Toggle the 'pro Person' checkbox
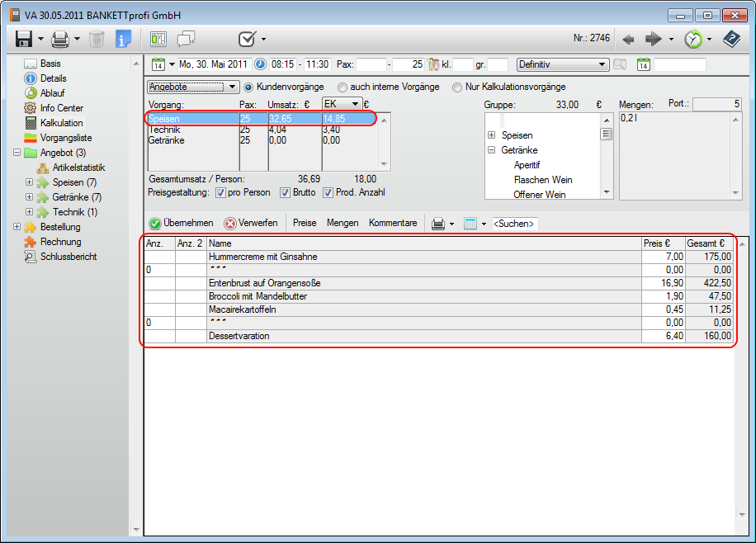756x543 pixels. point(220,193)
